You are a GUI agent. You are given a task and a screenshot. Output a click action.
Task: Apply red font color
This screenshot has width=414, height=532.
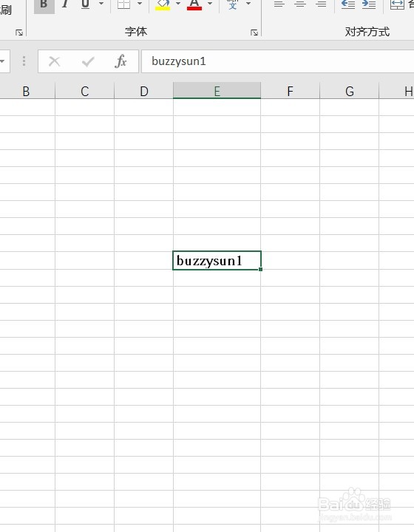(194, 5)
